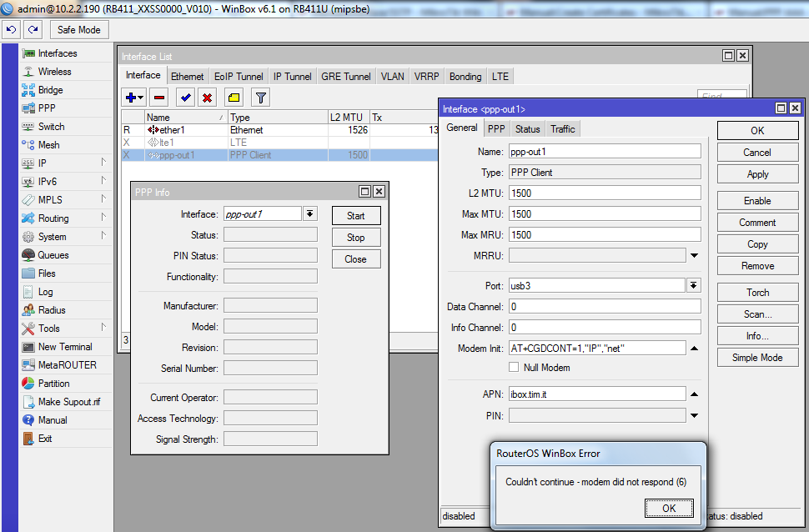Expand the PIN field arrow
Viewport: 809px width, 532px height.
(x=694, y=415)
